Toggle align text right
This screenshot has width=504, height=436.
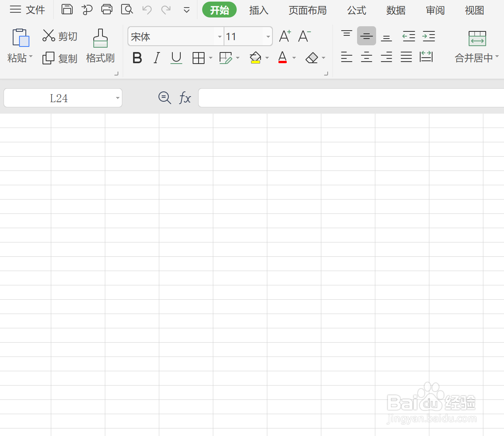pos(386,57)
